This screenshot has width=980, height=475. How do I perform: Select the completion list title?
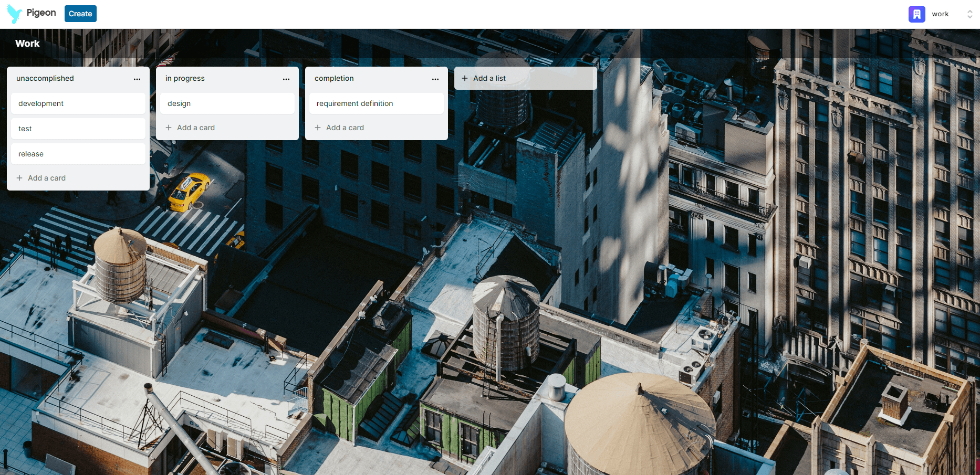(334, 78)
